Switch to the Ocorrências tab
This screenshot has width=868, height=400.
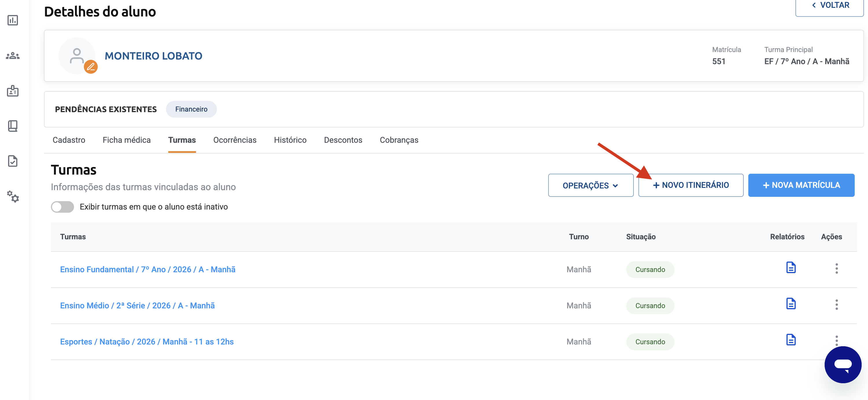click(235, 140)
